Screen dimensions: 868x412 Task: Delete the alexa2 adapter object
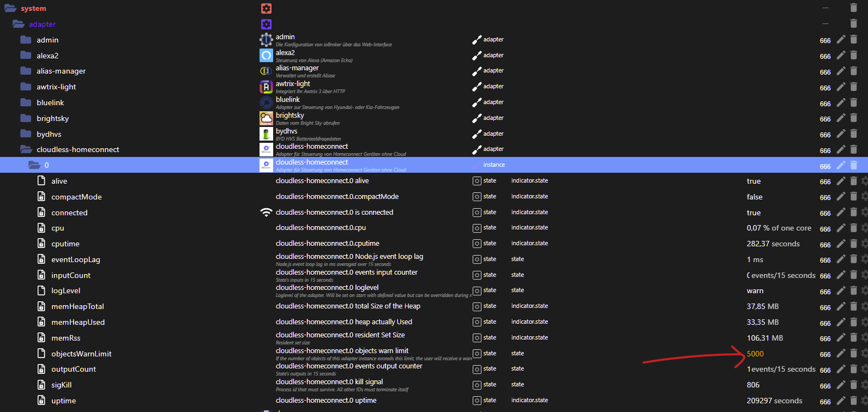point(854,56)
